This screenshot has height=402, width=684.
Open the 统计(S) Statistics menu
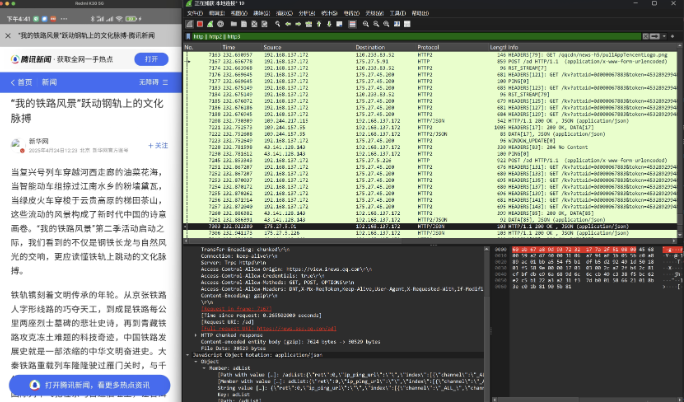[x=329, y=13]
